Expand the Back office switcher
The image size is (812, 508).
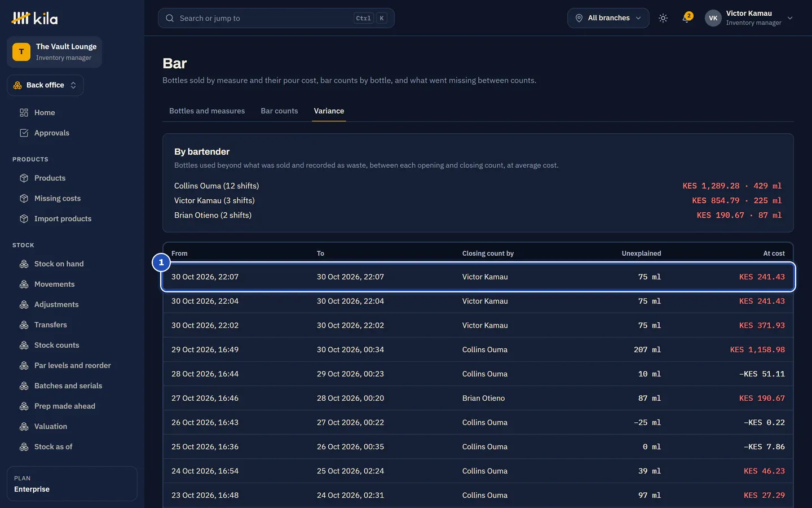click(45, 85)
